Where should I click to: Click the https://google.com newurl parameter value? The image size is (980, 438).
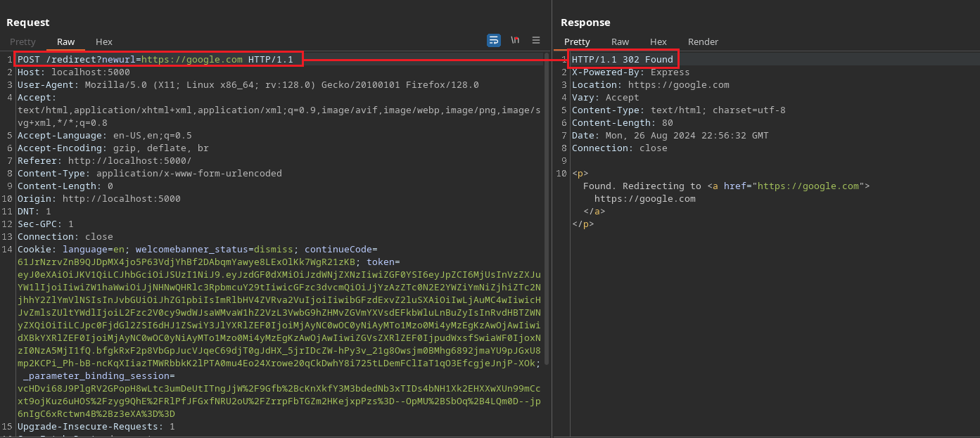point(191,60)
